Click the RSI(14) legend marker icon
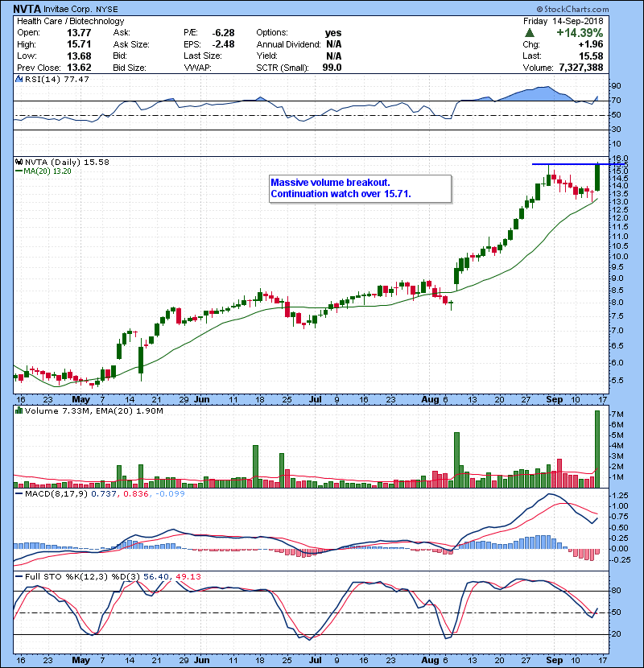The height and width of the screenshot is (668, 644). pos(18,80)
